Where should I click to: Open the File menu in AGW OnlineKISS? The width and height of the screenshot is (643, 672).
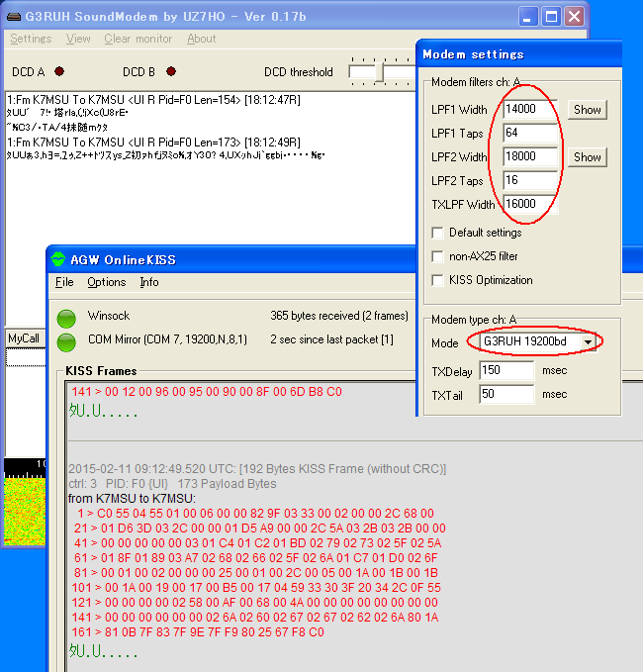pos(64,282)
